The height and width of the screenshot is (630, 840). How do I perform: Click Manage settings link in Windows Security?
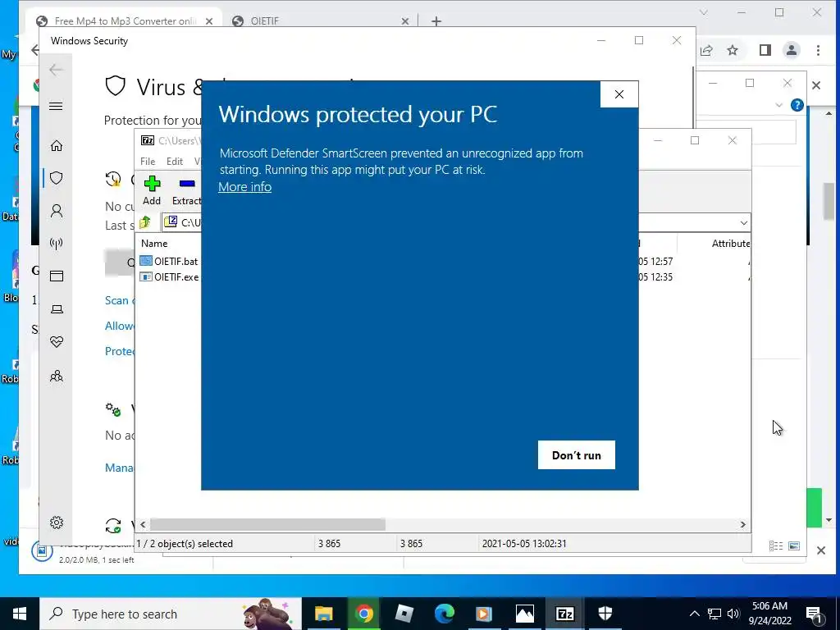pos(119,468)
